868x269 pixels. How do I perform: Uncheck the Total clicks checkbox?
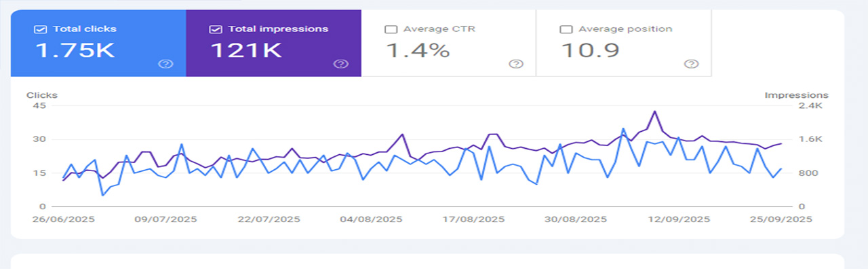(41, 29)
